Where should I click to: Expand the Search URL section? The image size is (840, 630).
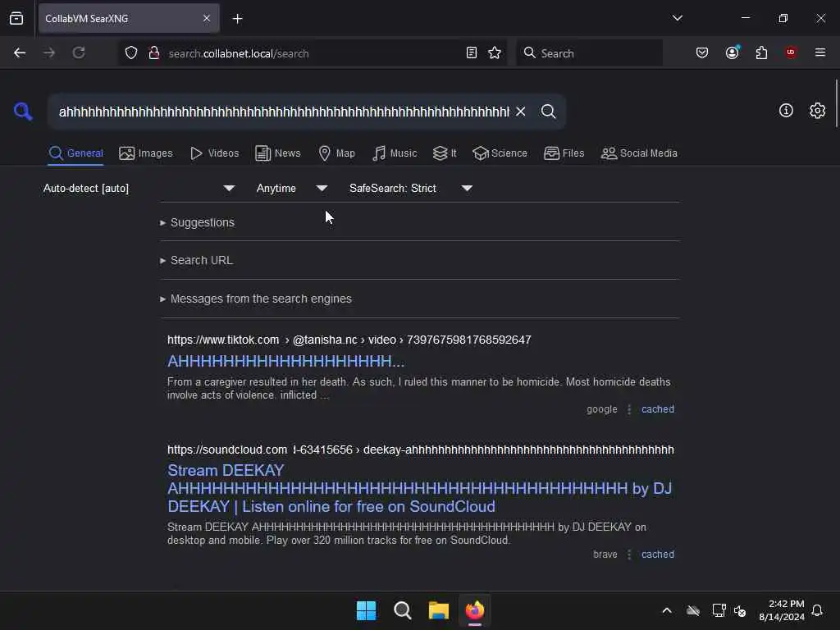pos(197,260)
